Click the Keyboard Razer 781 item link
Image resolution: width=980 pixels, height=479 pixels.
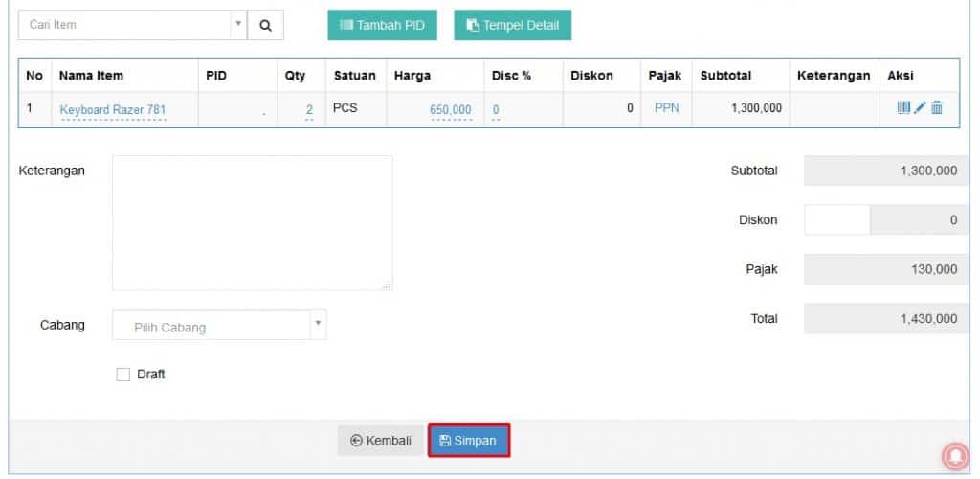point(113,110)
